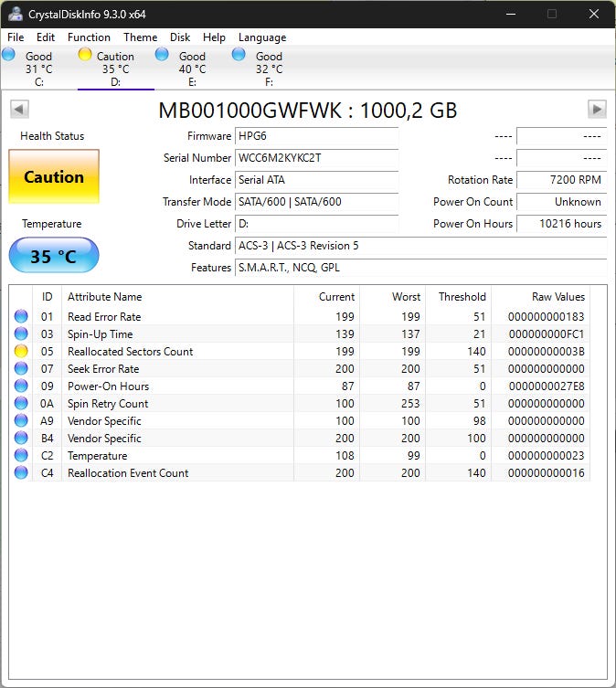This screenshot has width=616, height=688.
Task: Go to previous disk with left arrow
Action: click(19, 110)
